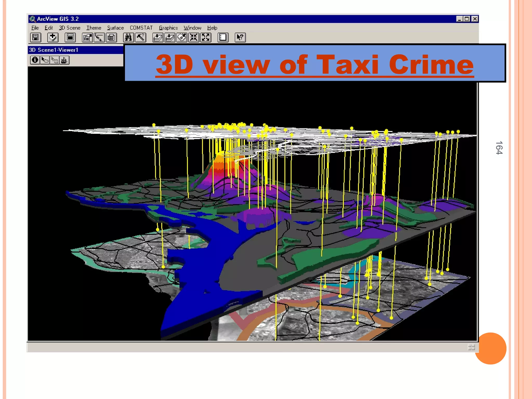This screenshot has height=399, width=532.
Task: Click the theme line-symbol icon beside Edit Legend
Action: (99, 38)
